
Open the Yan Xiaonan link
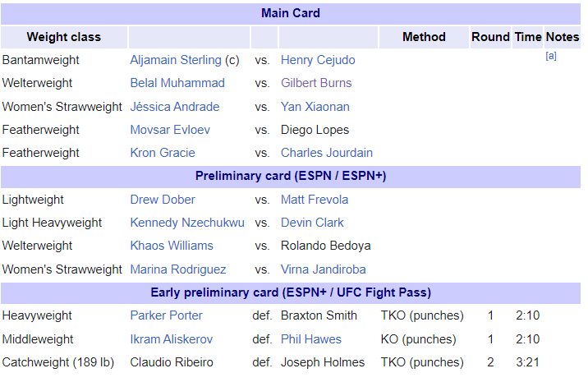pyautogui.click(x=315, y=107)
